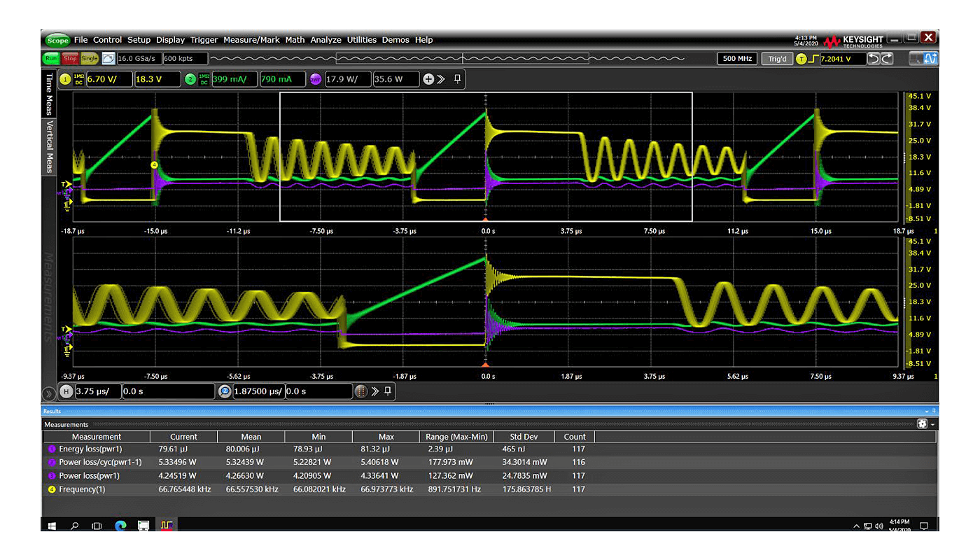Click the green Scope logo button

pyautogui.click(x=57, y=40)
